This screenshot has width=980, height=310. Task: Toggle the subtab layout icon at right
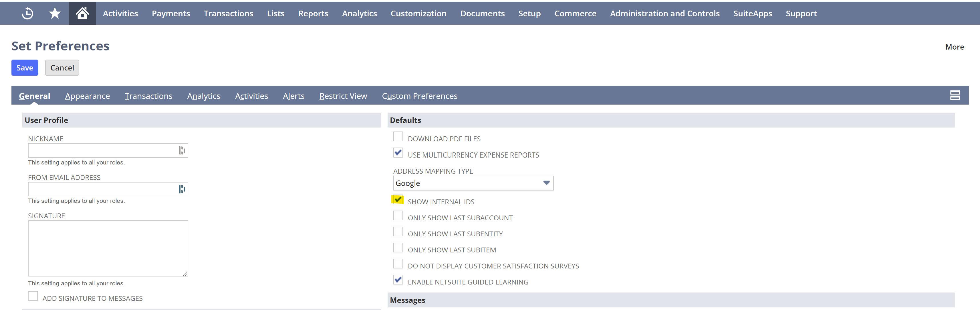[955, 95]
